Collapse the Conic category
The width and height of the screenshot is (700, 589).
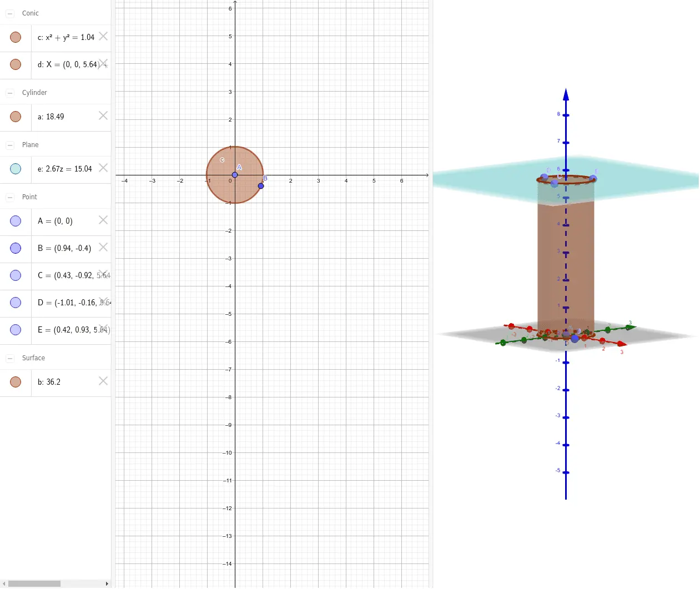tap(10, 13)
